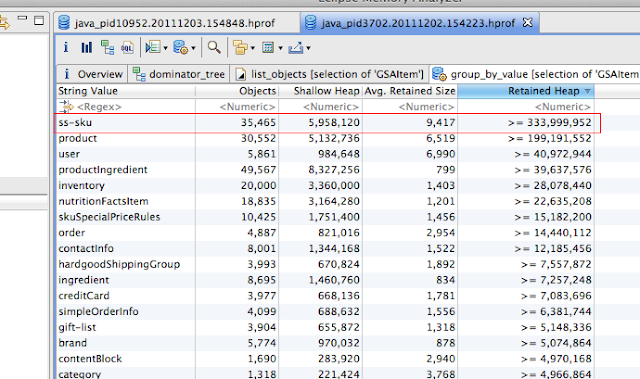Expand the Query Browser dropdown arrow
Viewport: 640px width, 379px height.
tap(193, 48)
